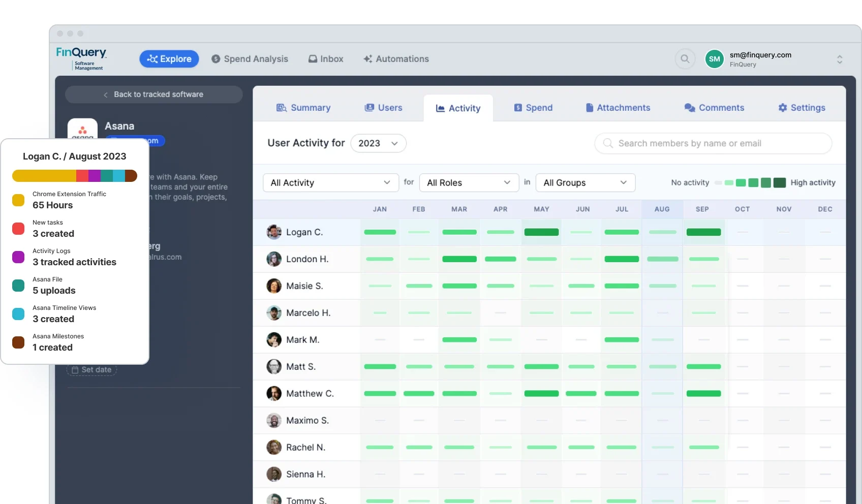Open the Attachments tab

(618, 108)
